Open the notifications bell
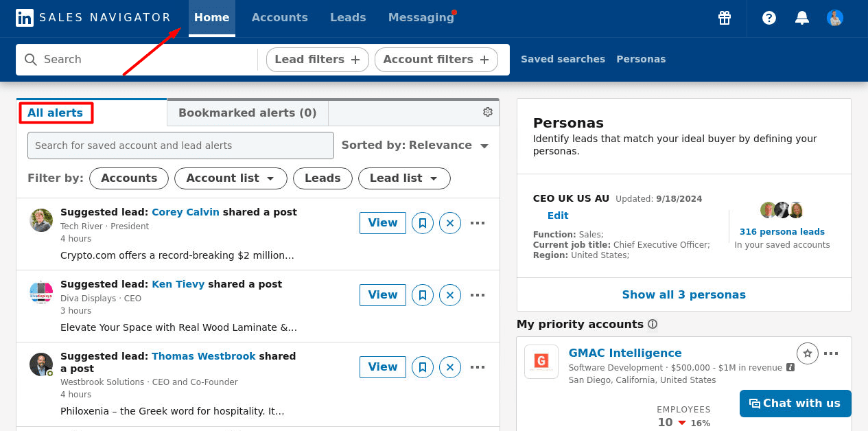Viewport: 868px width, 431px height. click(x=802, y=18)
